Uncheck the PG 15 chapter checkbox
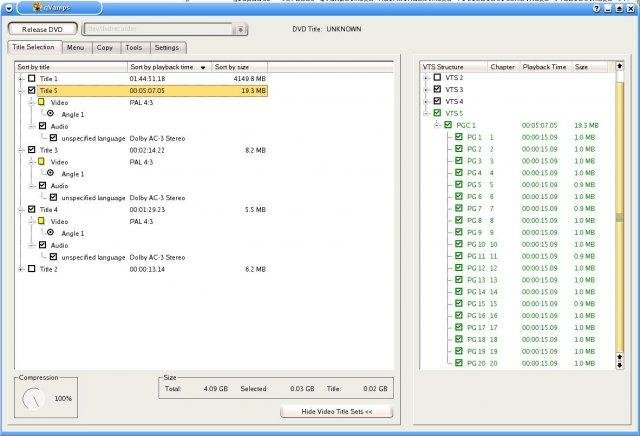This screenshot has width=640, height=436. coord(459,303)
